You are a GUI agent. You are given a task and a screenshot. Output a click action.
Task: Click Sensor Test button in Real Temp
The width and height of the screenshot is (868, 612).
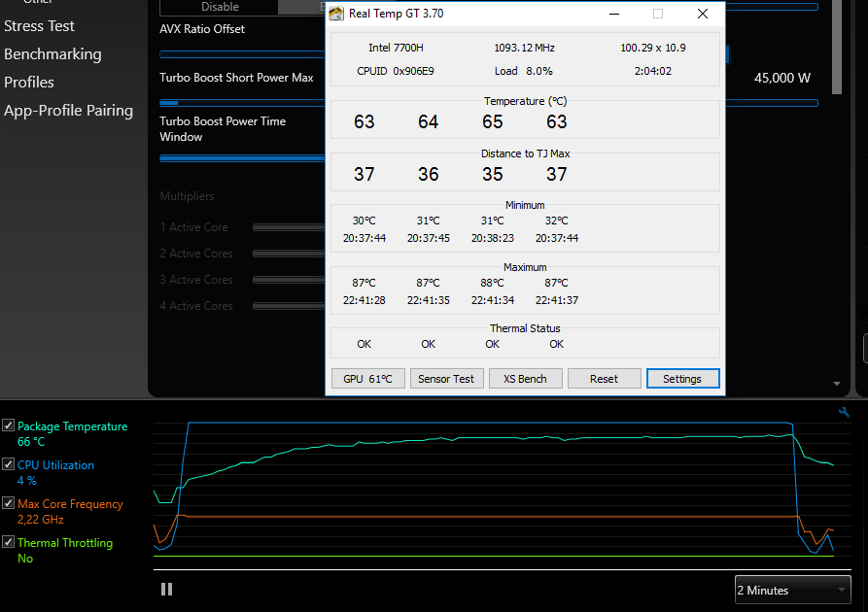pos(447,379)
